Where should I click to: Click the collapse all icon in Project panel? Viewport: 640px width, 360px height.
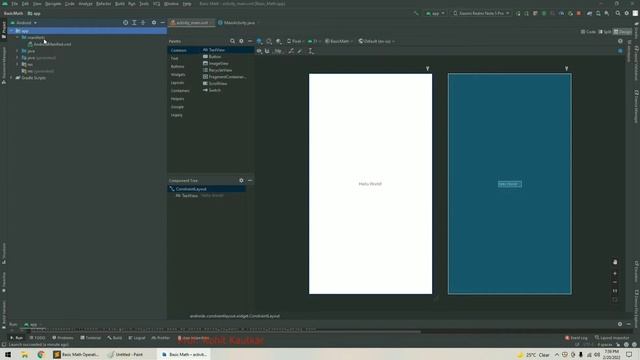tap(143, 23)
